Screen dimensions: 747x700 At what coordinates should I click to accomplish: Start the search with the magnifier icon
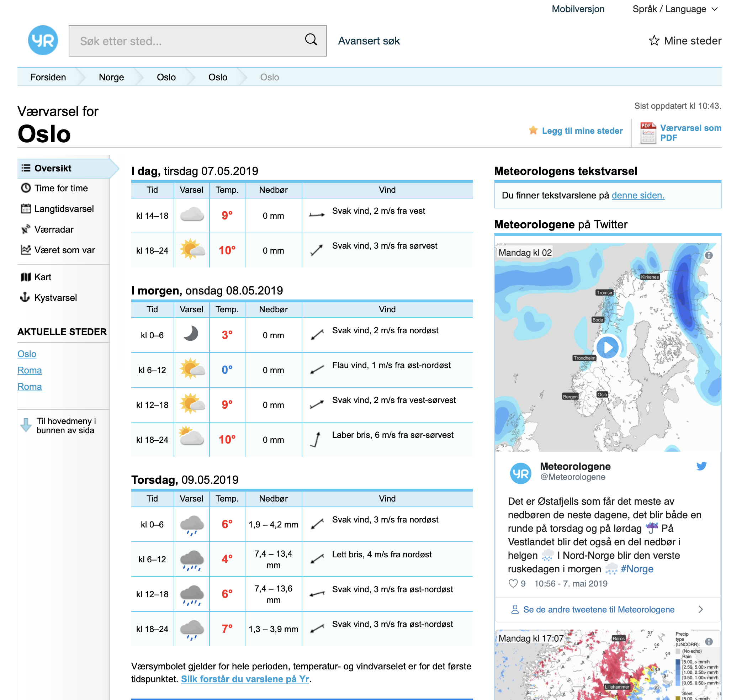[x=311, y=39]
